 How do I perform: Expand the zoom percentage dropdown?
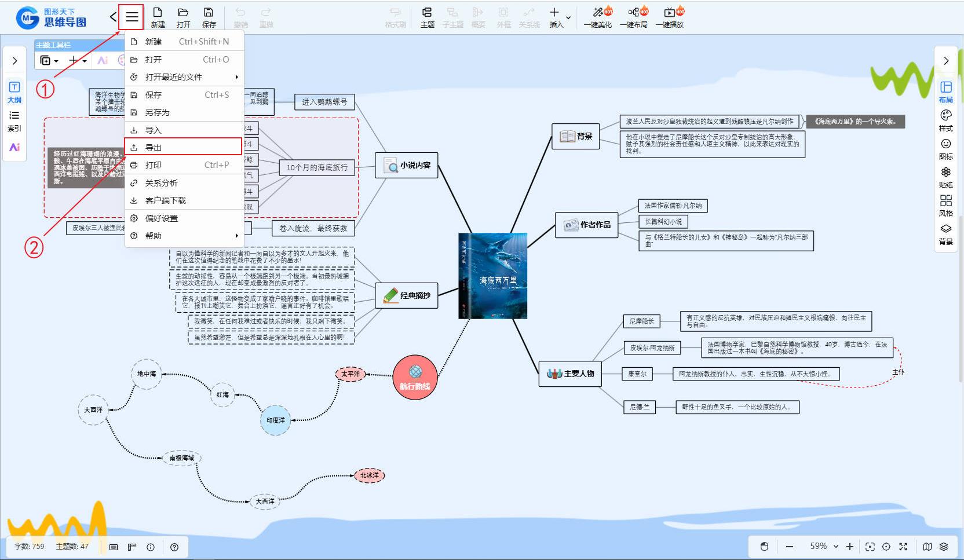(835, 547)
